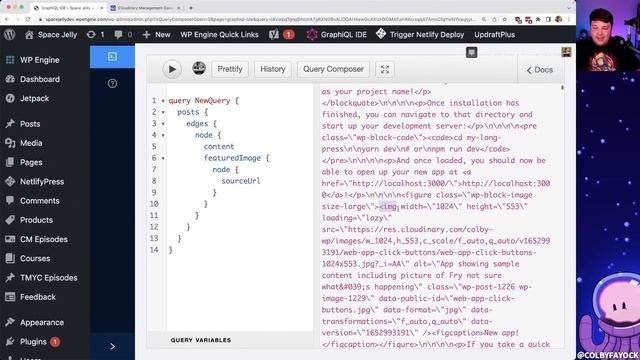Open a new browser tab with the plus button
Image resolution: width=640 pixels, height=360 pixels.
(191, 8)
